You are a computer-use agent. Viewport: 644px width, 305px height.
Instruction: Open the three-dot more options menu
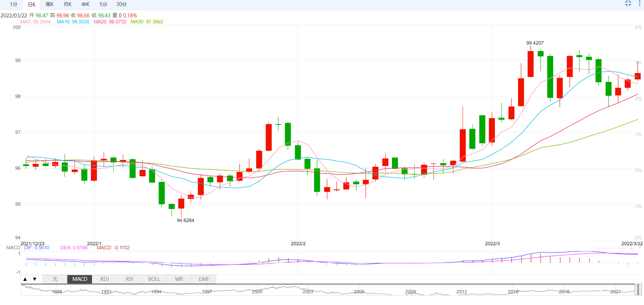[x=639, y=3]
